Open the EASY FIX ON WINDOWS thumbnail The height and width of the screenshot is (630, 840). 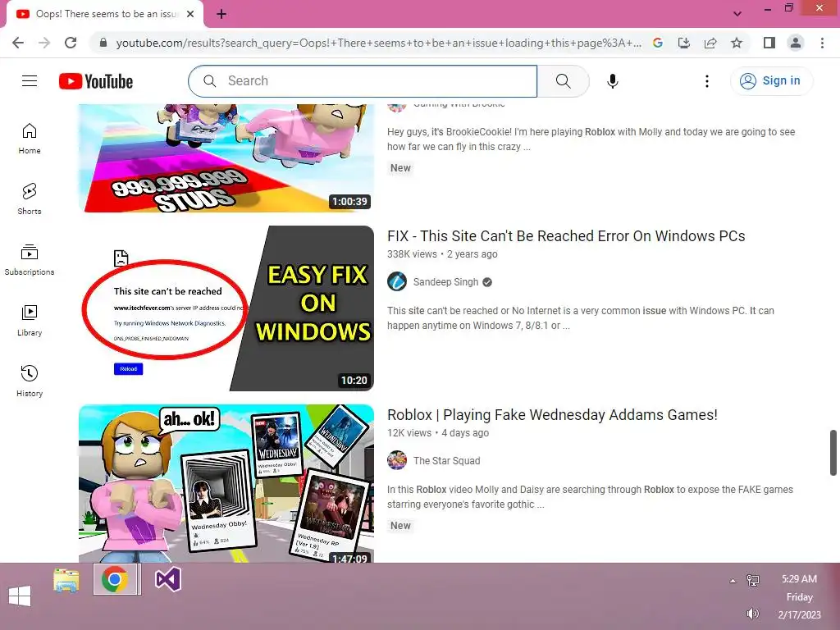click(226, 308)
